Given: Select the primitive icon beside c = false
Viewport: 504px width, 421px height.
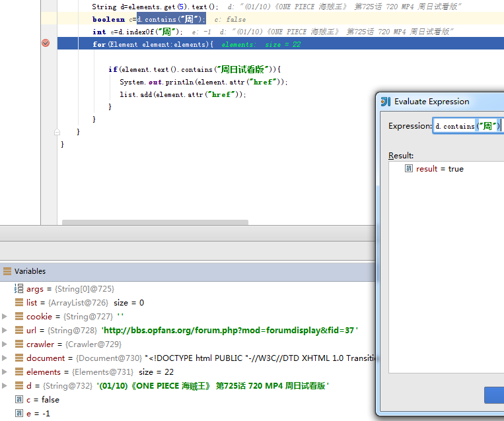Looking at the screenshot, I should (x=19, y=399).
